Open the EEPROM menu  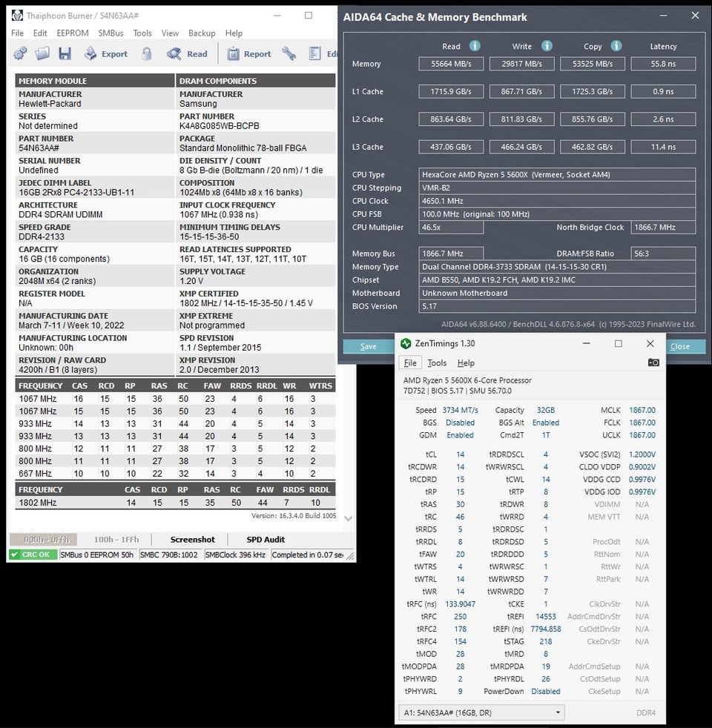click(73, 33)
